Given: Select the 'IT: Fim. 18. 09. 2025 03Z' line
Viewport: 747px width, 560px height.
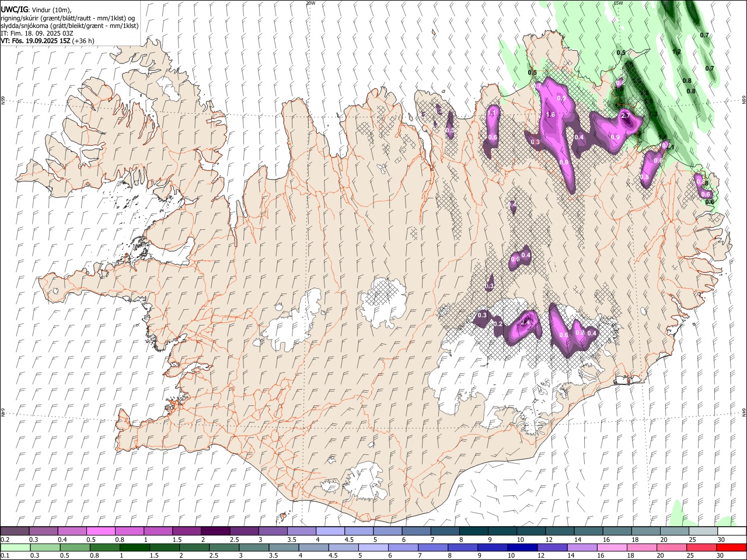Looking at the screenshot, I should click(x=37, y=33).
